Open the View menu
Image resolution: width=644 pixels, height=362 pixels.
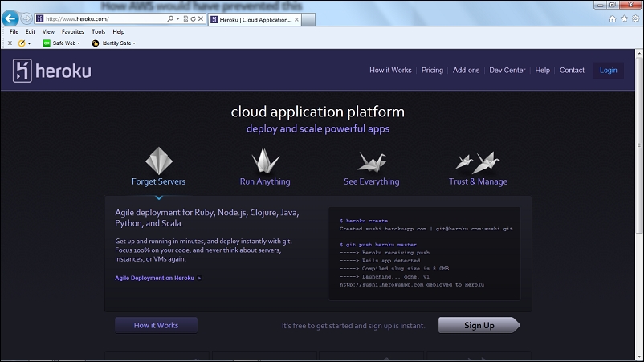48,31
